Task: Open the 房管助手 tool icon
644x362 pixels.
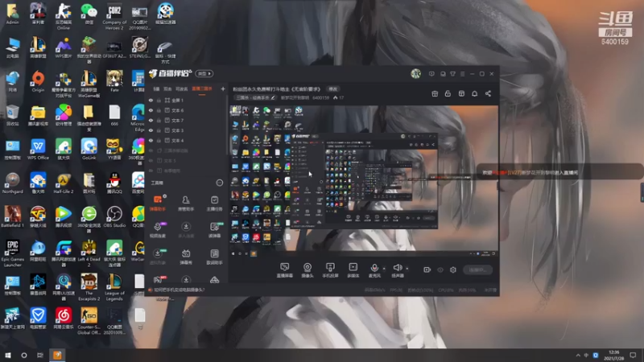Action: pyautogui.click(x=186, y=203)
